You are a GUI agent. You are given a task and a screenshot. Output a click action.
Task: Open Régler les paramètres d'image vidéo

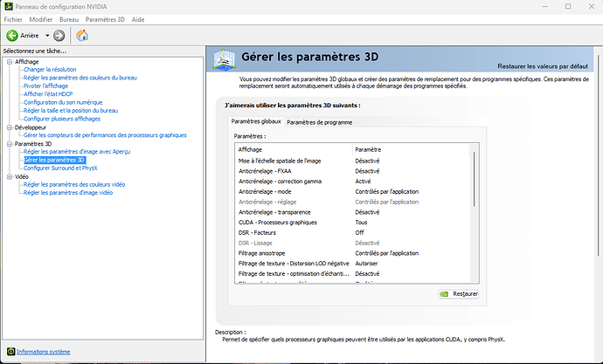coord(68,193)
